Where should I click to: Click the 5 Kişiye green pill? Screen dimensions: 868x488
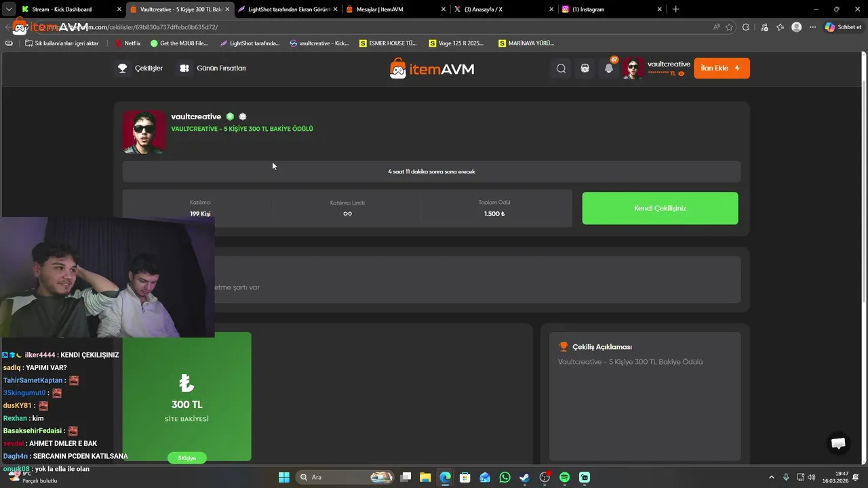click(186, 458)
